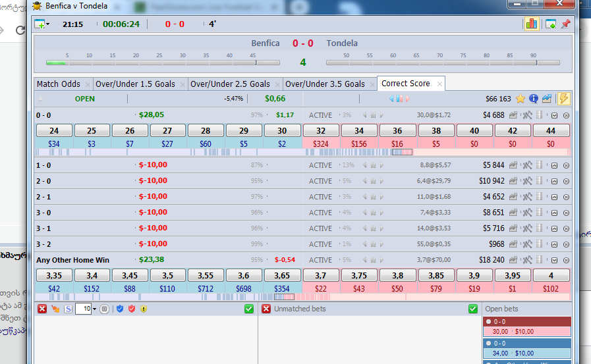This screenshot has width=591, height=364.
Task: Click odds button 24 for 0 - 0
Action: pos(54,130)
